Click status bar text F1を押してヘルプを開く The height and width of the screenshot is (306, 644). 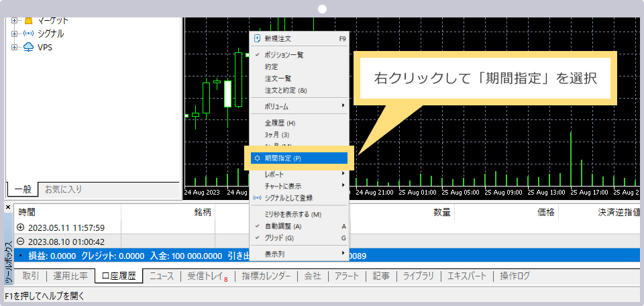(44, 296)
